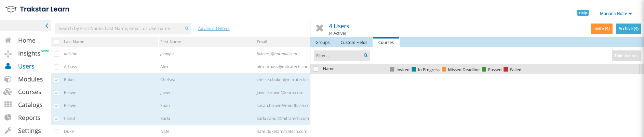The height and width of the screenshot is (137, 644).
Task: Open the Courses sidebar item
Action: point(30,92)
